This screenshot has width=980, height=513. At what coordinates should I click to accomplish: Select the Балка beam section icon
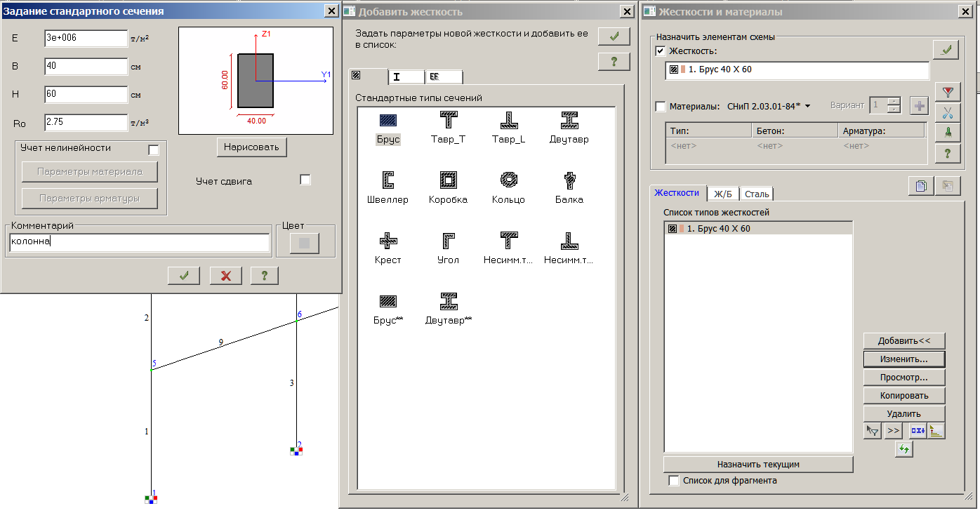[569, 180]
